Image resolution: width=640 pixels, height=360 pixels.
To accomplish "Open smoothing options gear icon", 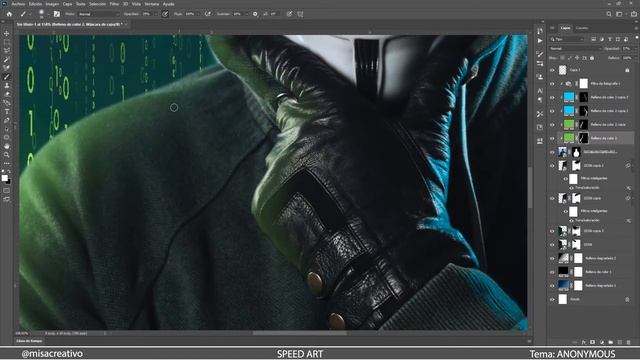I will click(255, 14).
